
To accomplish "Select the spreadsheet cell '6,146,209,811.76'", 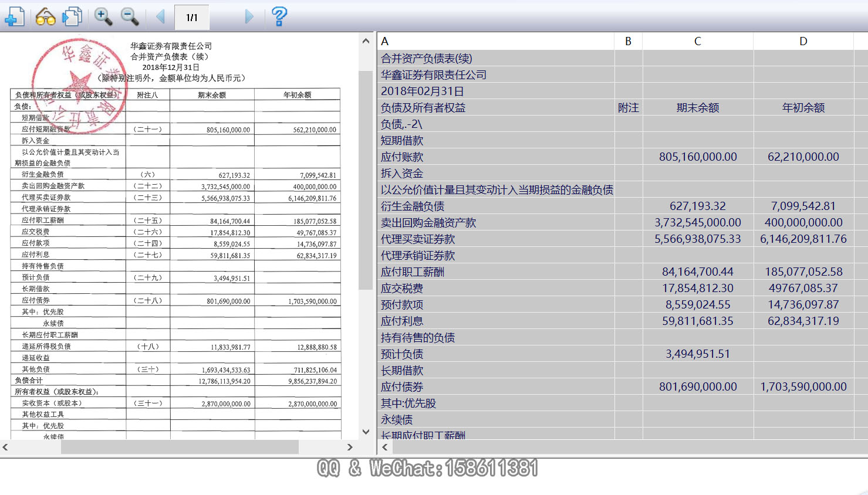I will click(x=803, y=239).
